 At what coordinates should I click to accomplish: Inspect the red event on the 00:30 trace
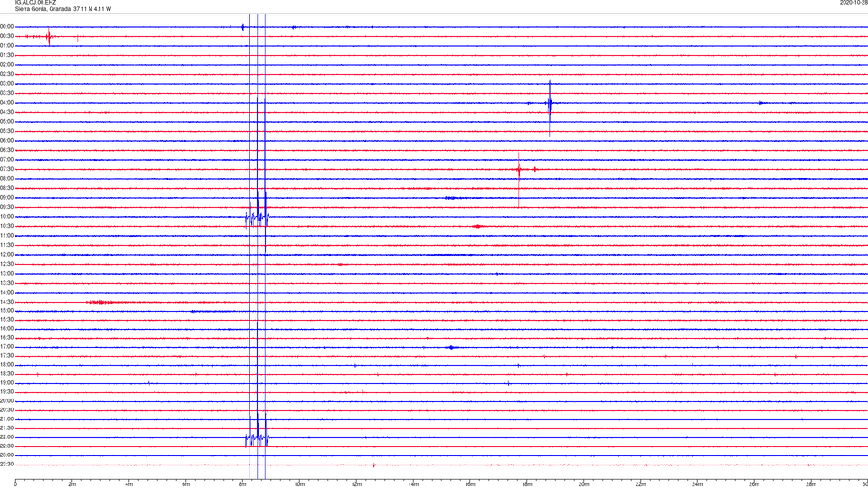pyautogui.click(x=49, y=37)
